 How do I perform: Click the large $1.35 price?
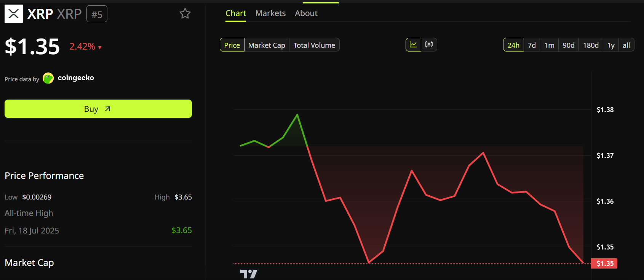click(32, 47)
